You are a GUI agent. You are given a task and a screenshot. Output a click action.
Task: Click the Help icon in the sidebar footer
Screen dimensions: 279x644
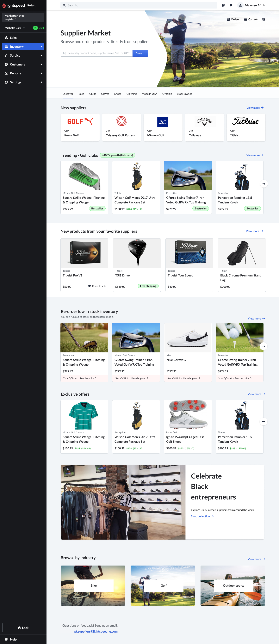[x=6, y=639]
